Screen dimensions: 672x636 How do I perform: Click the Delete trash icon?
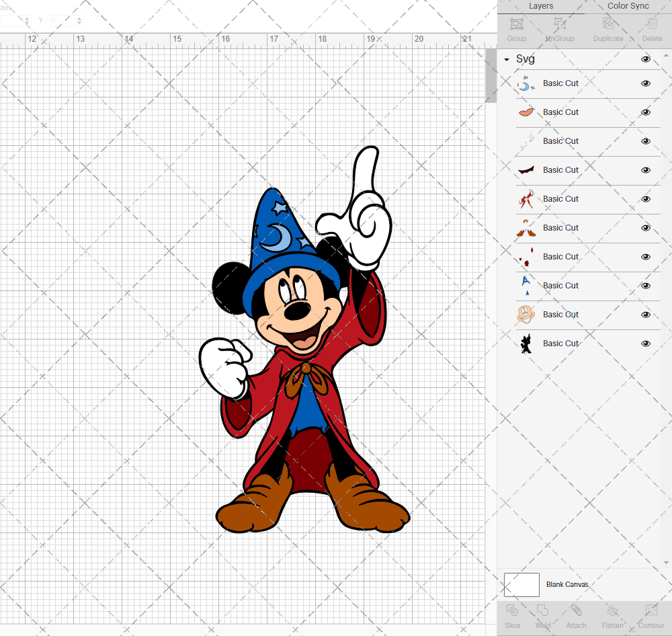(x=652, y=24)
